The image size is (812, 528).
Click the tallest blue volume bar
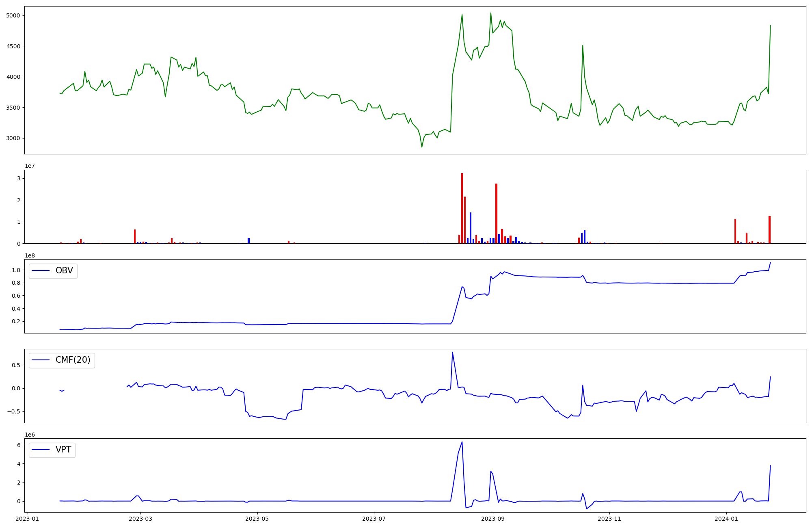(471, 227)
